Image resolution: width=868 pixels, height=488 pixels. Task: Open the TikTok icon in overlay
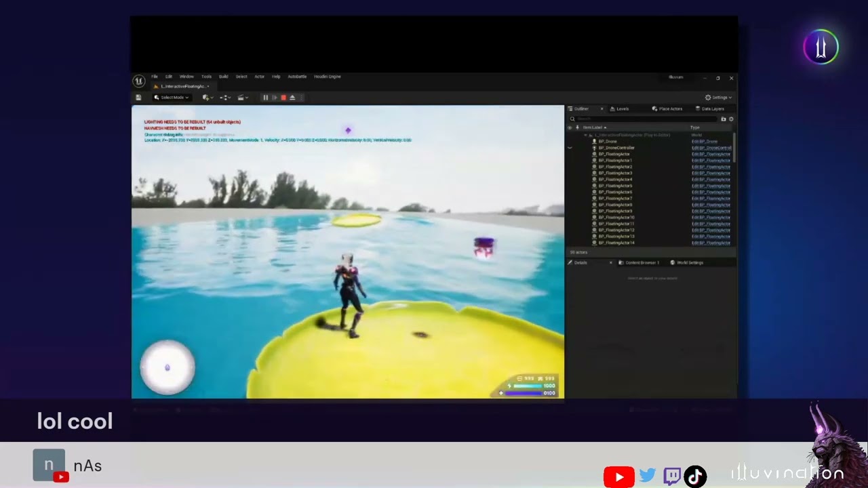pos(695,477)
